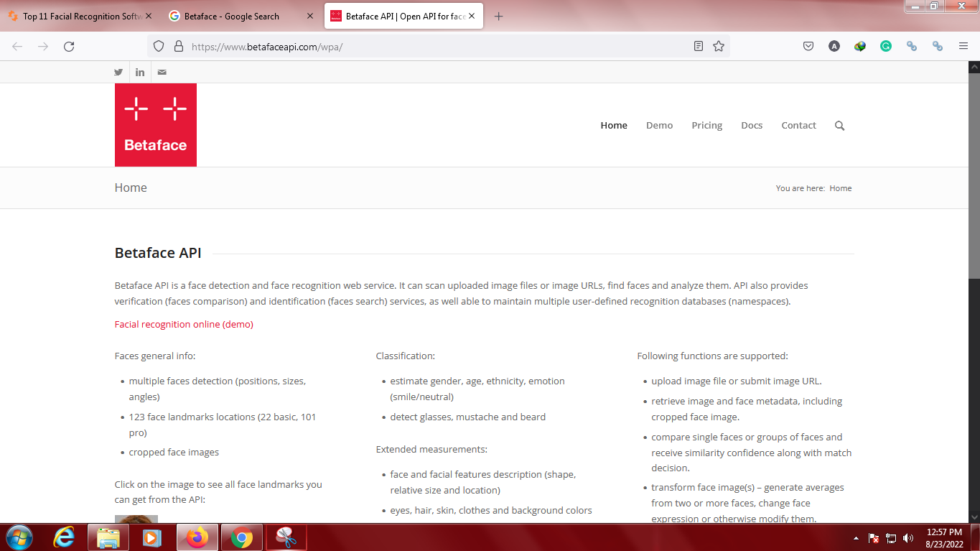Reload the page with refresh icon
Image resolution: width=980 pixels, height=551 pixels.
point(69,46)
